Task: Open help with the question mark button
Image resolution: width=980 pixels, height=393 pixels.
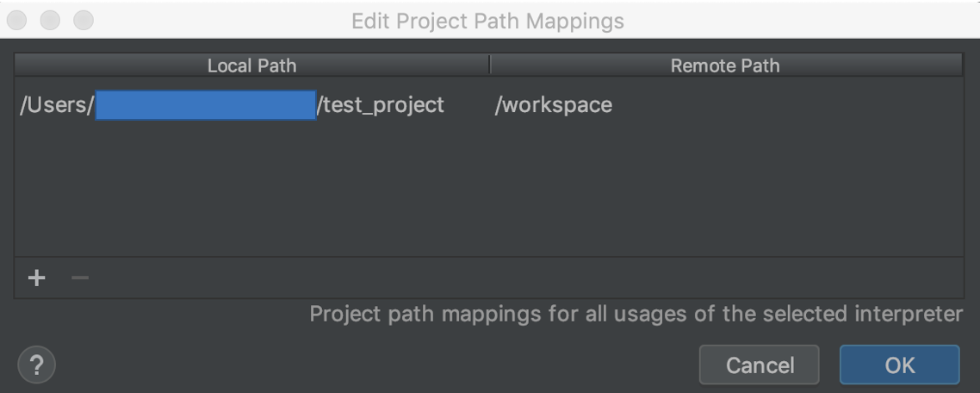Action: tap(36, 365)
